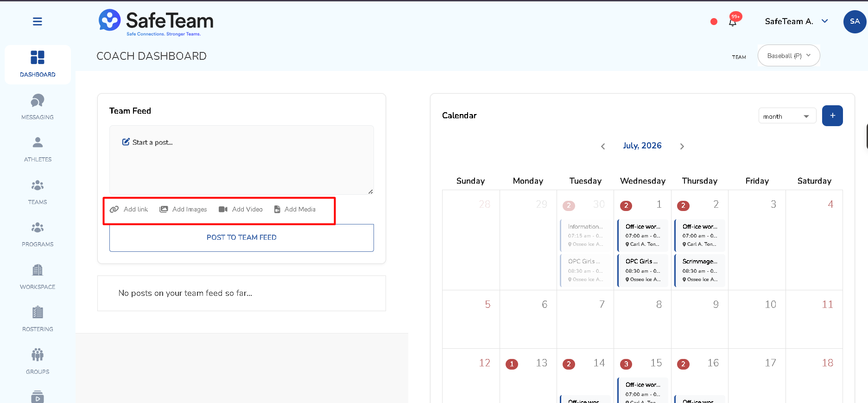Open the SA profile avatar

(855, 21)
